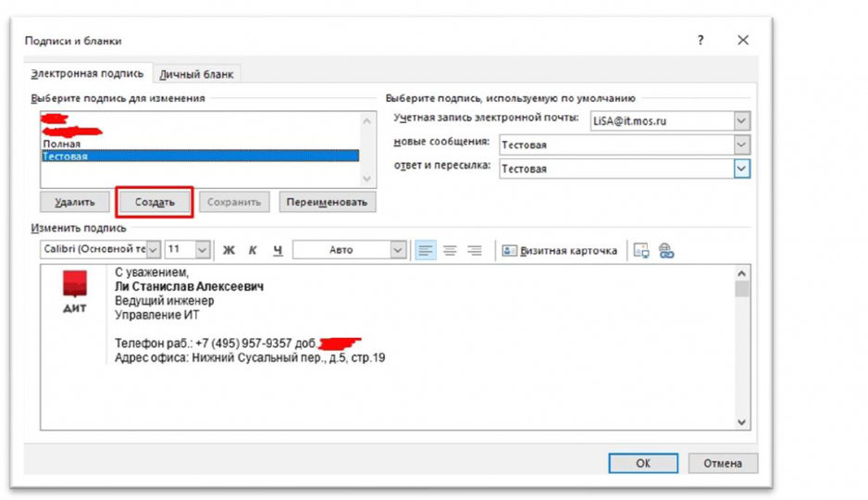The width and height of the screenshot is (868, 500).
Task: Open the Ответ и пересылка signature dropdown
Action: 741,169
